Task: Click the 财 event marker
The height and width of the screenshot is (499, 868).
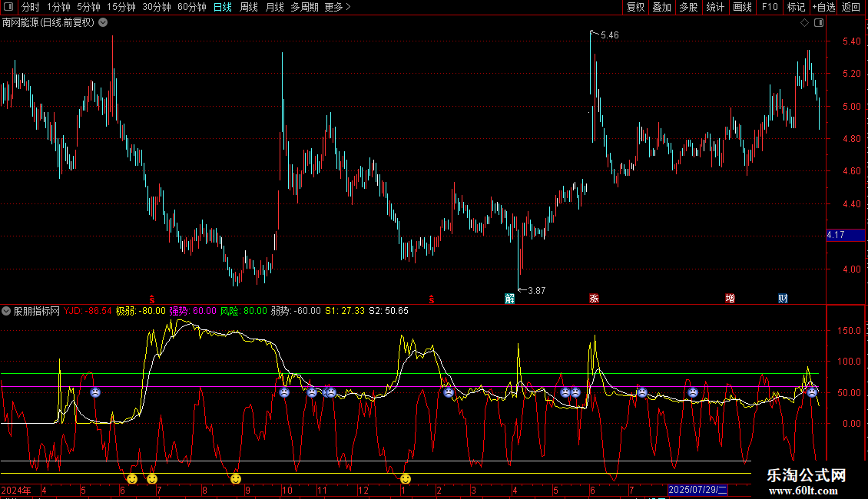Action: [783, 299]
